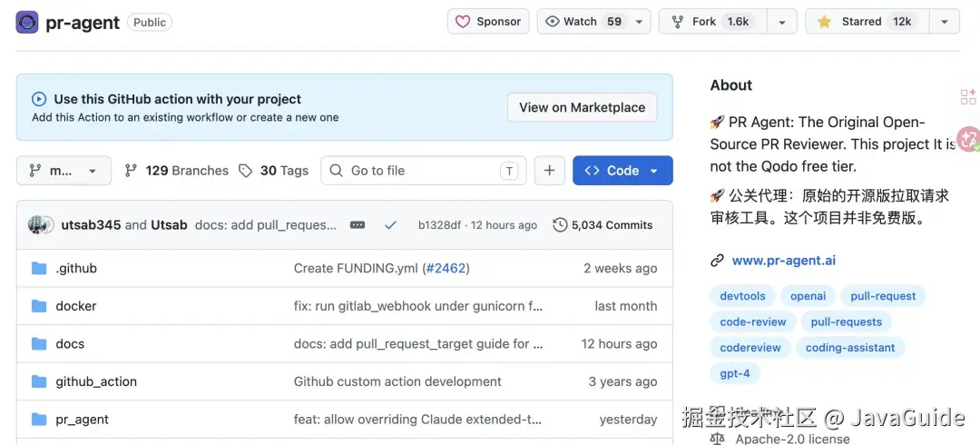Select the pull-request topic tag
The height and width of the screenshot is (445, 980).
pos(883,296)
